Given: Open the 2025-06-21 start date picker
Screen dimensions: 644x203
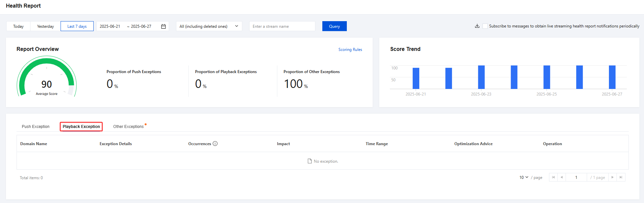Looking at the screenshot, I should click(x=110, y=26).
